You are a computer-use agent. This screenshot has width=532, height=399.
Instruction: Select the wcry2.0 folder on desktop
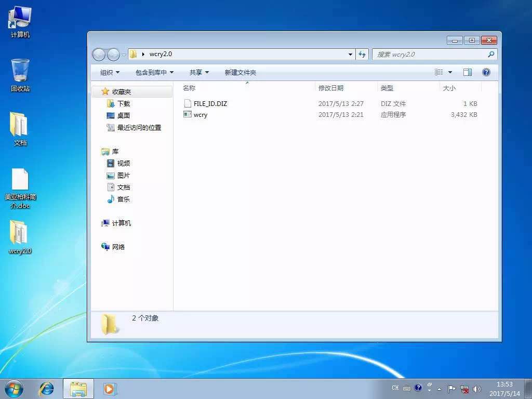coord(20,237)
